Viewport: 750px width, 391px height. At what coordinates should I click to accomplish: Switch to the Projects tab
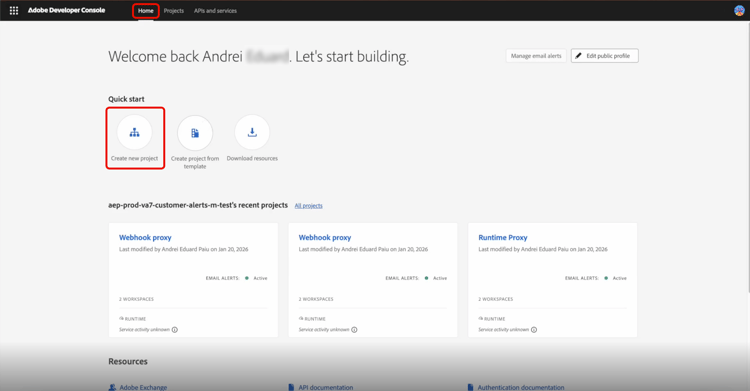[x=174, y=11]
